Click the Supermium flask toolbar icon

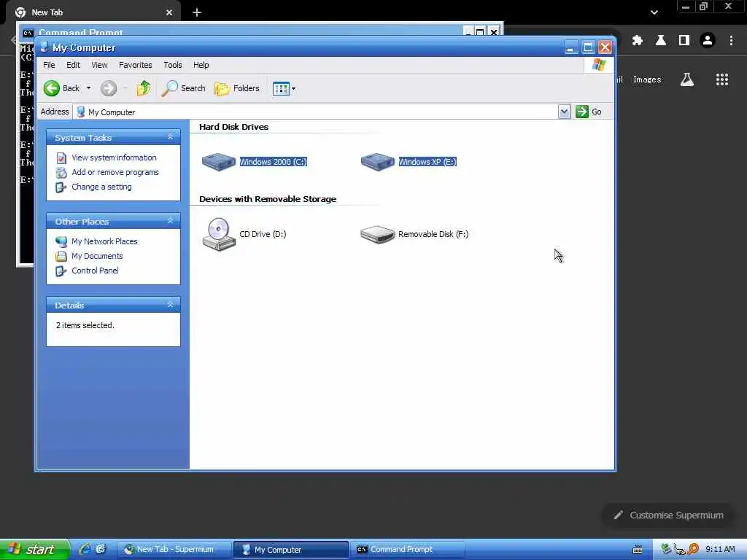point(661,41)
